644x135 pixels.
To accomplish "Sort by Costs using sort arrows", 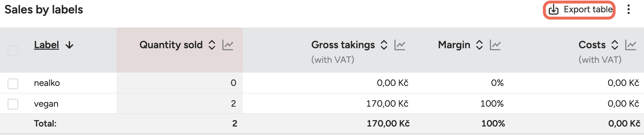I will pyautogui.click(x=615, y=45).
